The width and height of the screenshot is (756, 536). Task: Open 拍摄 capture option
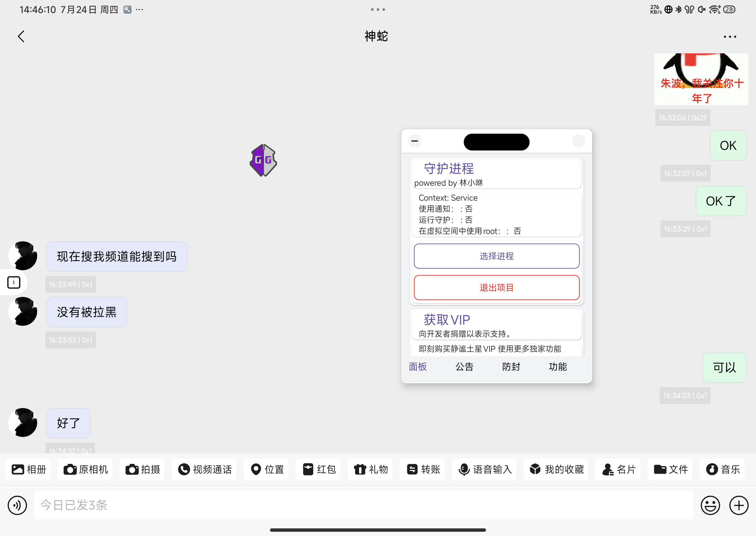pos(143,469)
